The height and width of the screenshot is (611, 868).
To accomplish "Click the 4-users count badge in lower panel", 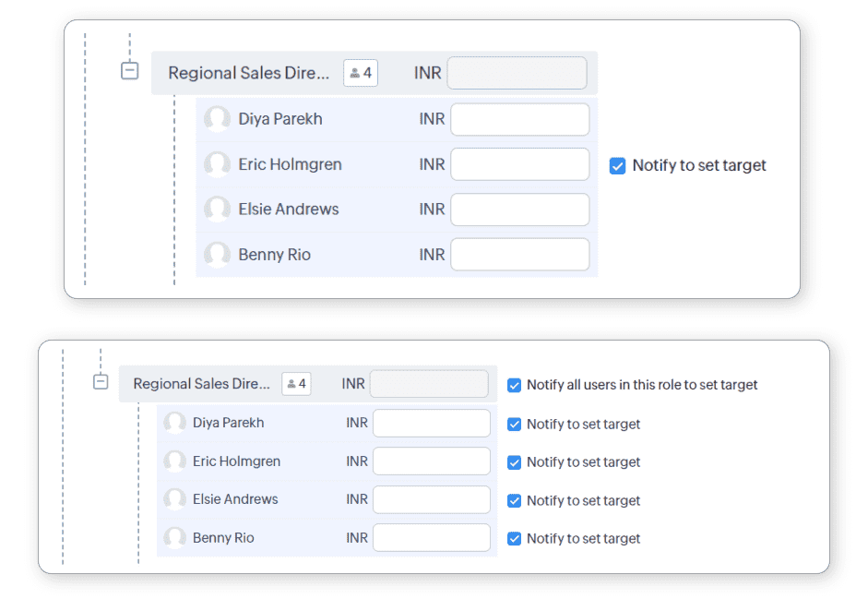I will coord(296,384).
